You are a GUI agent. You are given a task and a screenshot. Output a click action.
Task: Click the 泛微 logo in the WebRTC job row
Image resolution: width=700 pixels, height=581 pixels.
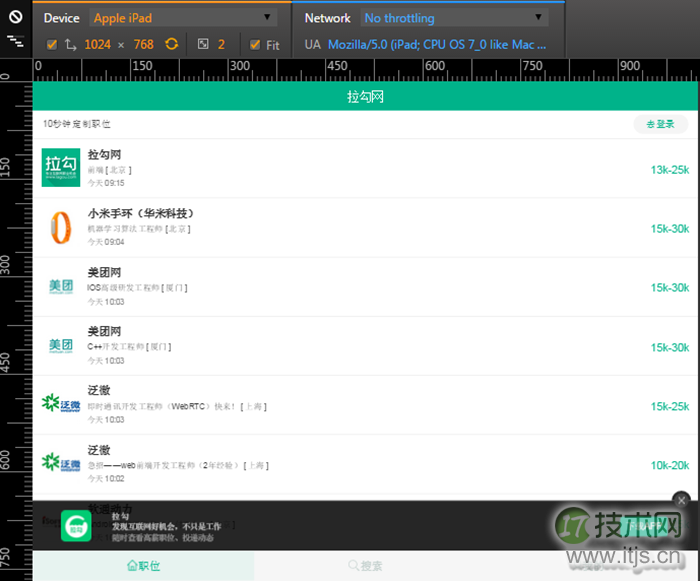coord(61,403)
